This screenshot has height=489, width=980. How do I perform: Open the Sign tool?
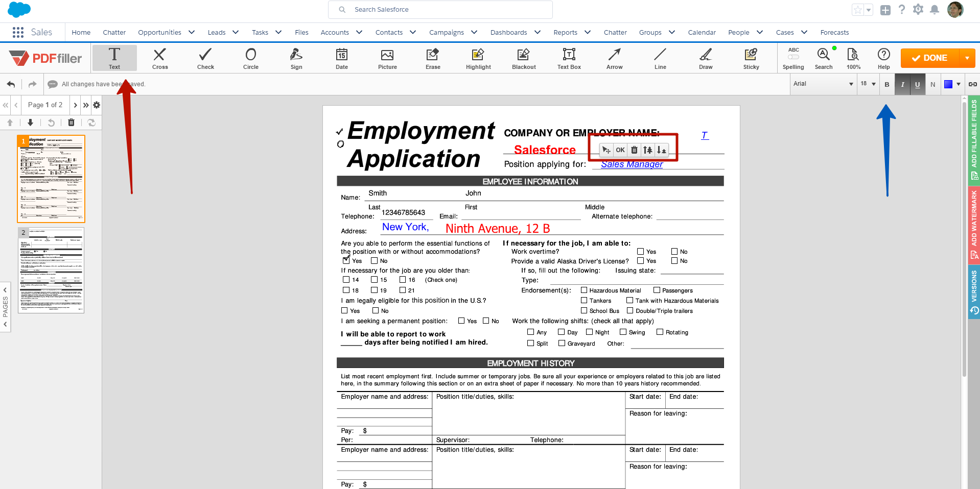pos(296,58)
